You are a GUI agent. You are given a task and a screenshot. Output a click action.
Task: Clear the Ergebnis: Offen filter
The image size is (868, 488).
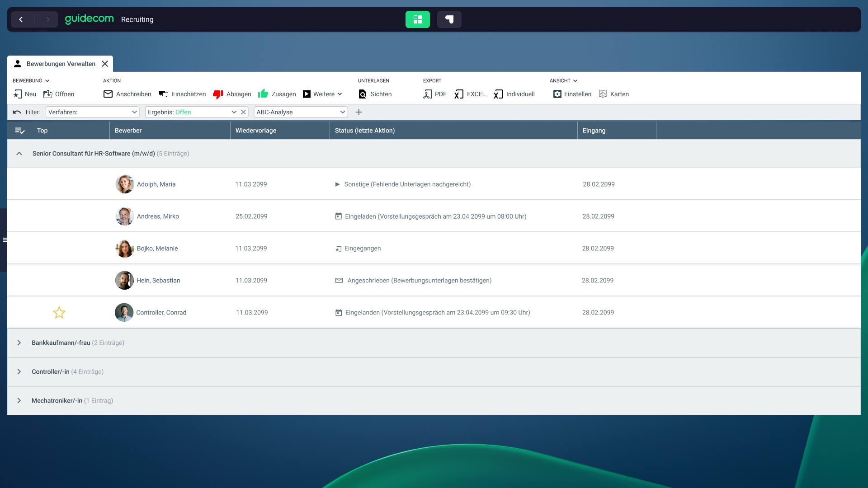243,112
